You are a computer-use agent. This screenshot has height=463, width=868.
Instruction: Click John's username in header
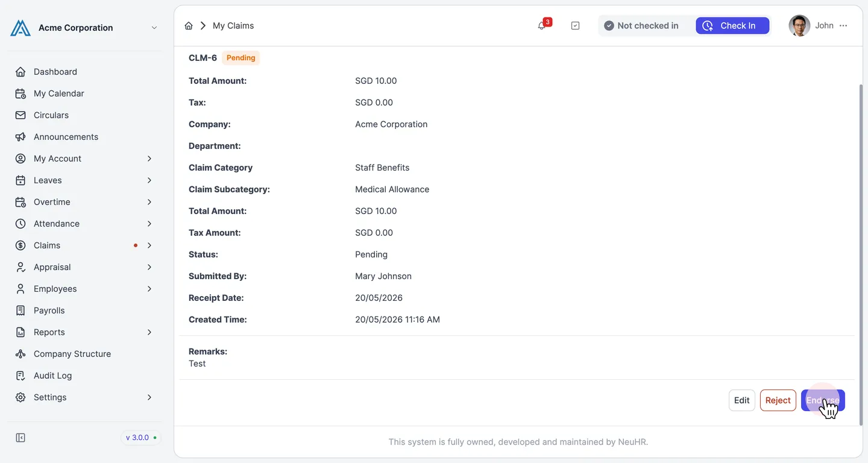pyautogui.click(x=824, y=26)
